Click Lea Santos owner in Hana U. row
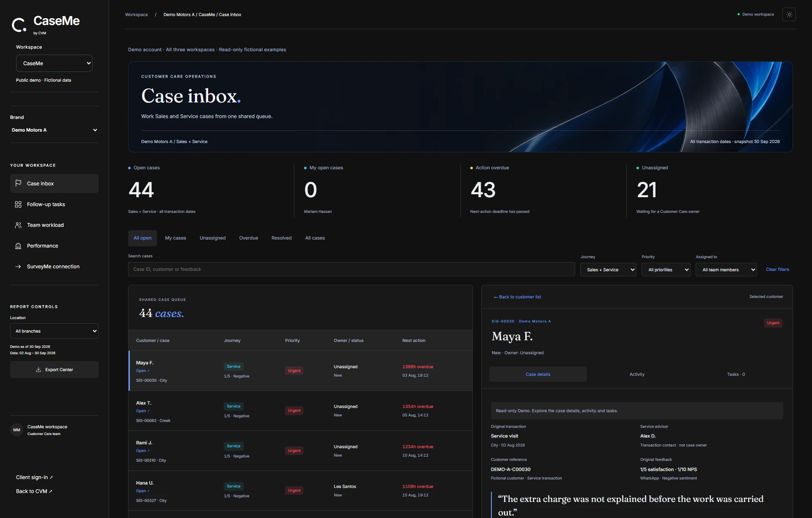812x518 pixels. (x=345, y=487)
